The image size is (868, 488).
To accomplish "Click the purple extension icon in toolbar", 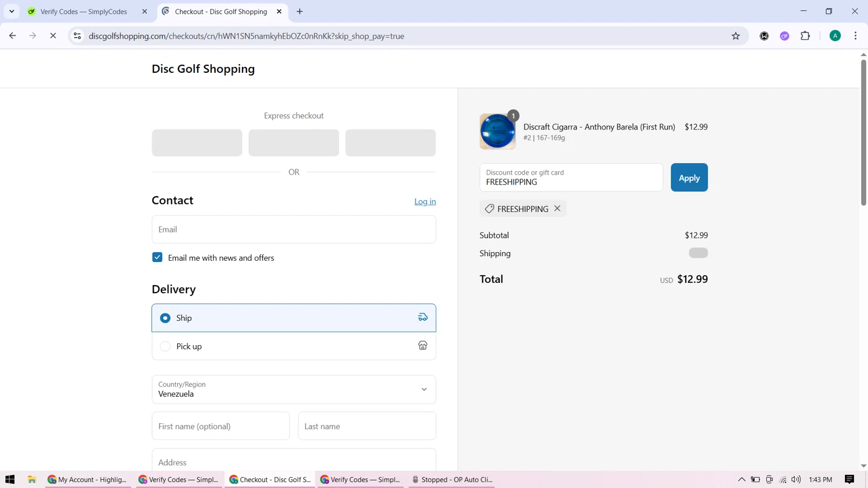I will (785, 36).
